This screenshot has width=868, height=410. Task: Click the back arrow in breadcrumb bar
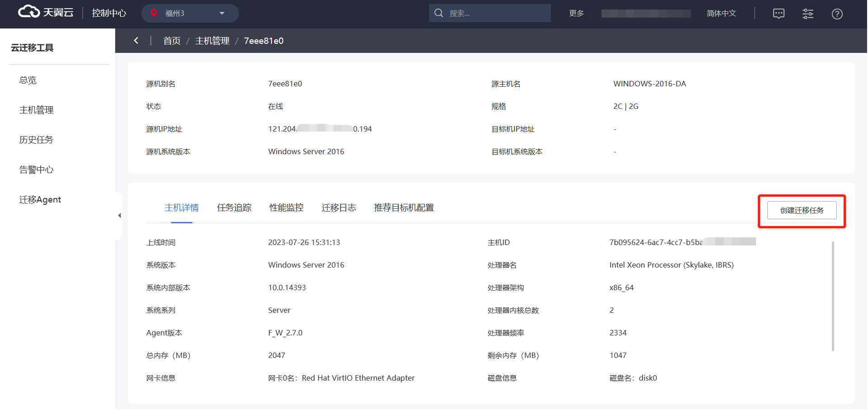136,41
